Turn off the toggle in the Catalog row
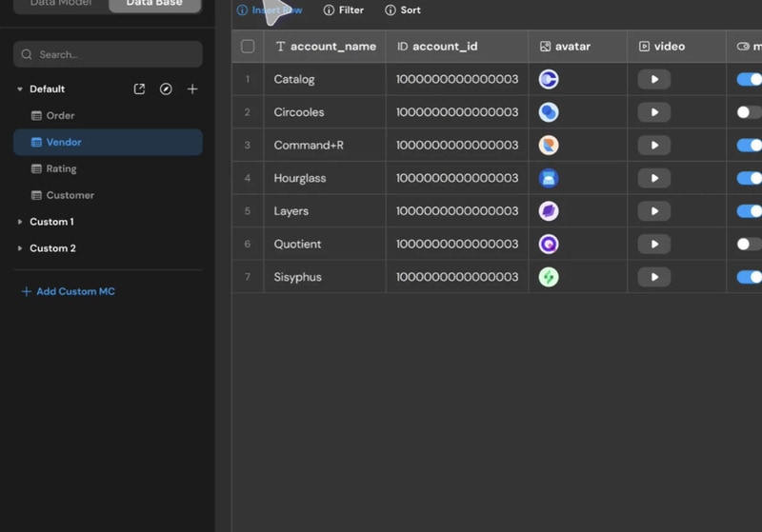762x532 pixels. click(750, 80)
